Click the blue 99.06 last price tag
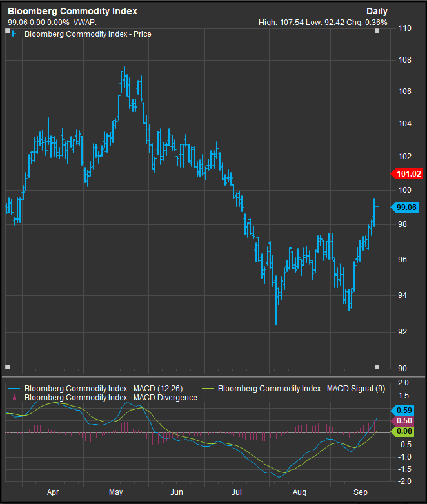 tap(404, 208)
